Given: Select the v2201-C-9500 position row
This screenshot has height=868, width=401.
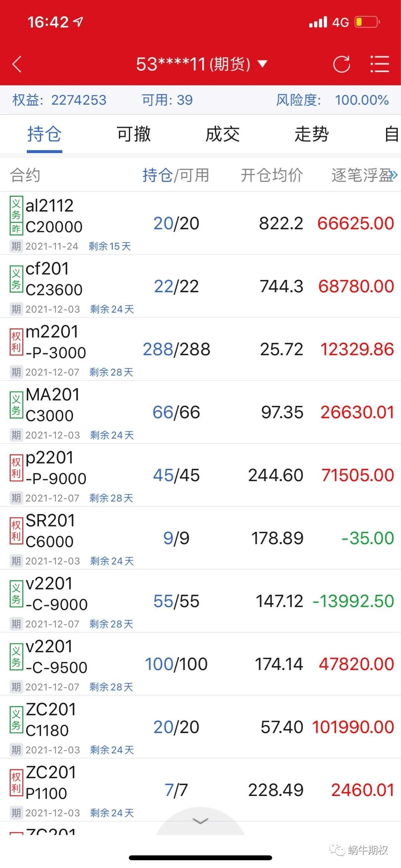Looking at the screenshot, I should pyautogui.click(x=200, y=664).
